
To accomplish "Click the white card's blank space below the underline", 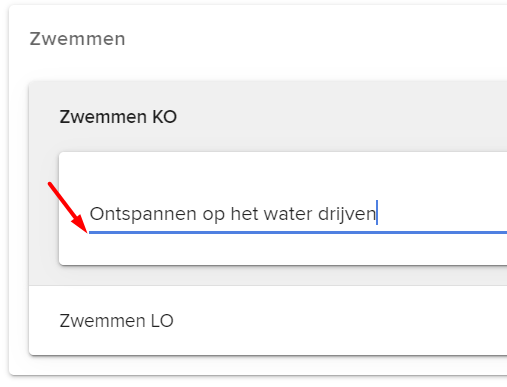I will click(283, 249).
